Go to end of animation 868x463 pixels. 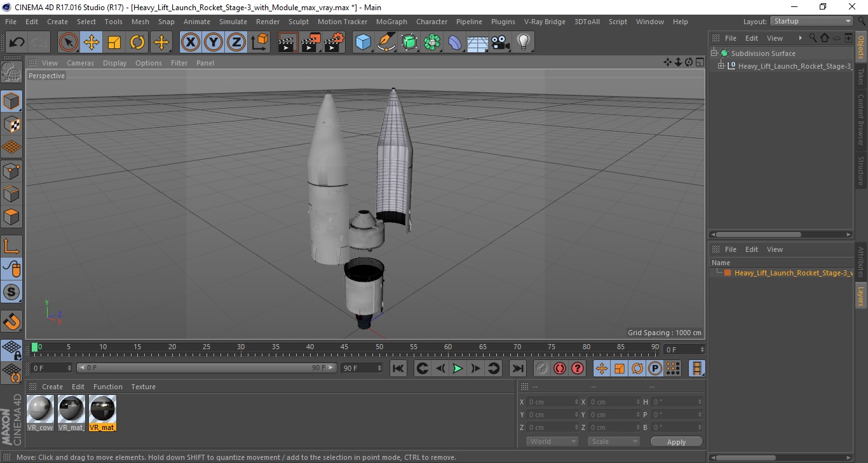pyautogui.click(x=518, y=368)
